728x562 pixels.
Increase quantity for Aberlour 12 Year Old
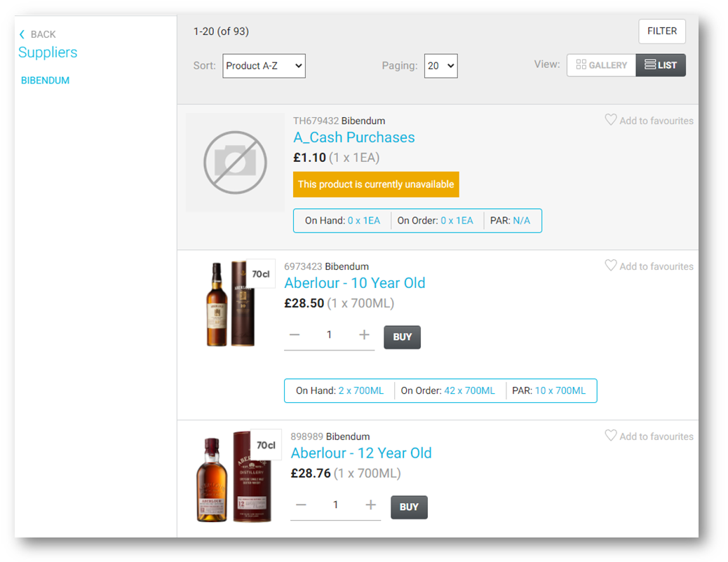(x=370, y=505)
